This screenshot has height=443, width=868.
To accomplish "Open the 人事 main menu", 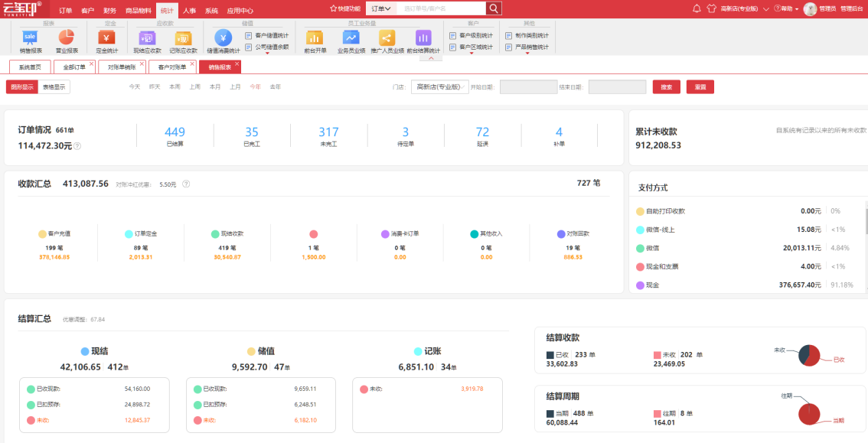I will pyautogui.click(x=189, y=11).
